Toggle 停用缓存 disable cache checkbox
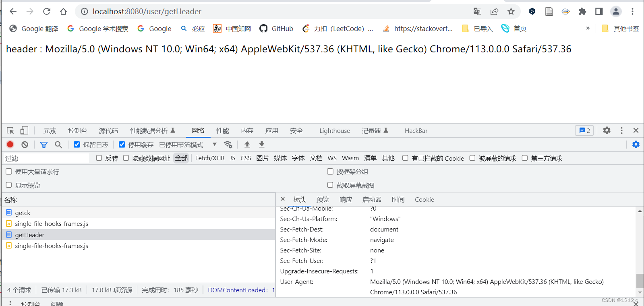This screenshot has width=644, height=306. [x=122, y=145]
